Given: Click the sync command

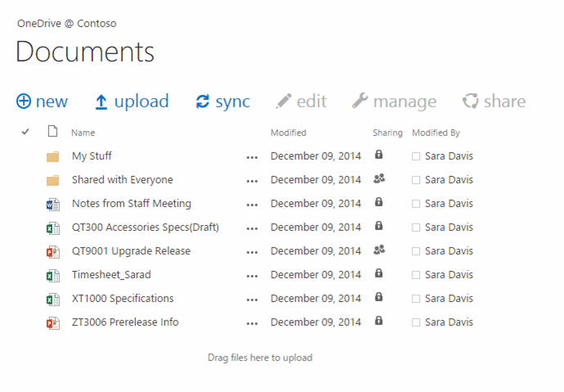Looking at the screenshot, I should pos(223,101).
